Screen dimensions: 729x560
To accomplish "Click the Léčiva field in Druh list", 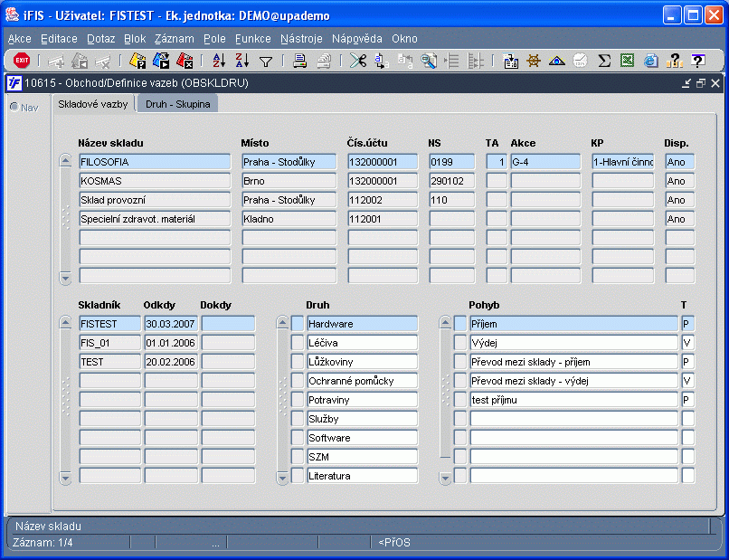I will tap(362, 343).
